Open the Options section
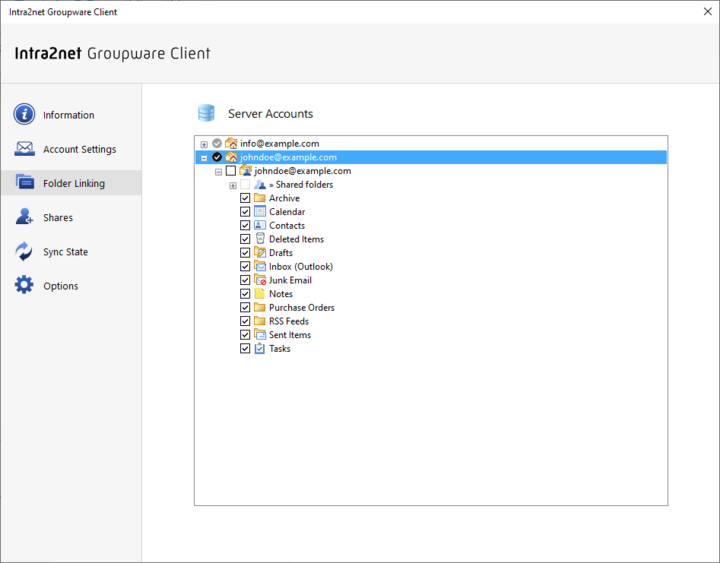 71,286
